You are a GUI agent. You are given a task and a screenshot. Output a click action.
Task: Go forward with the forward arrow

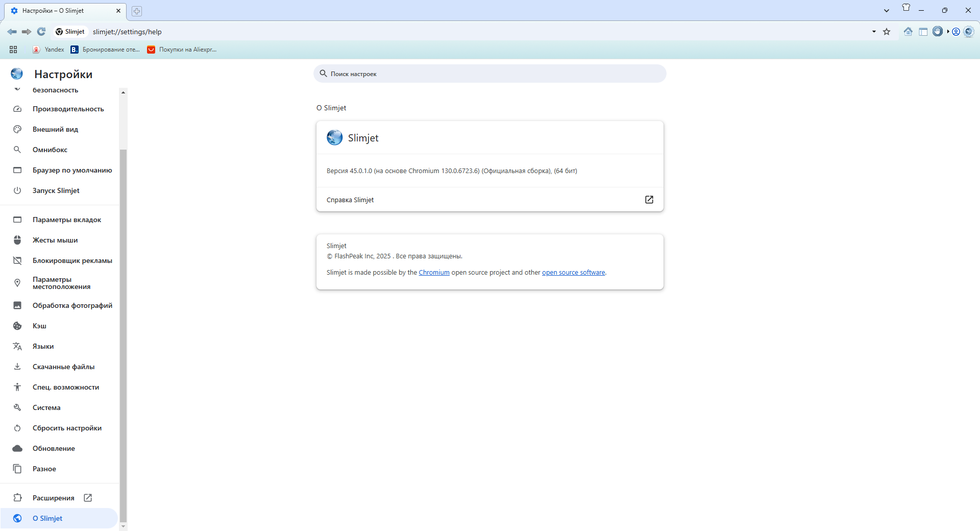[x=27, y=32]
